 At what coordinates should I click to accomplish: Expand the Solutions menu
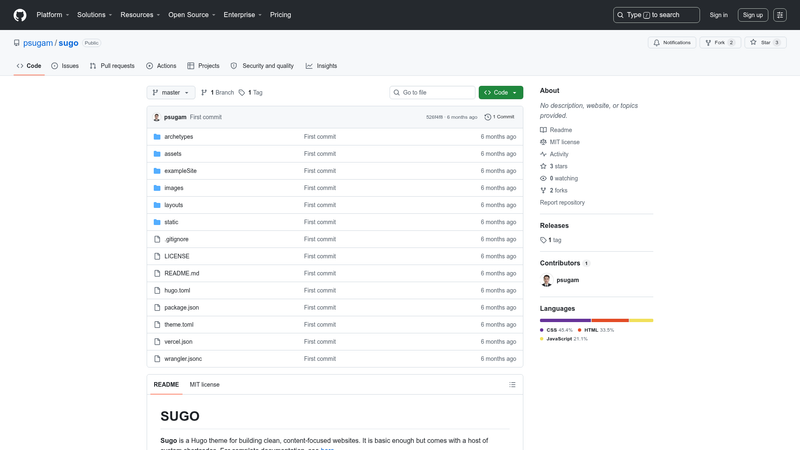(x=94, y=15)
